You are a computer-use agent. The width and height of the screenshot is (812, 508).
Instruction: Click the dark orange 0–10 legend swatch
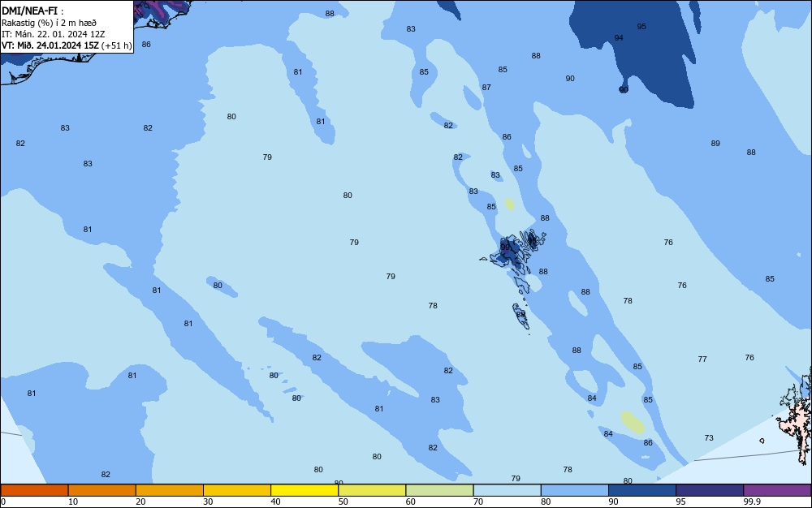point(34,490)
